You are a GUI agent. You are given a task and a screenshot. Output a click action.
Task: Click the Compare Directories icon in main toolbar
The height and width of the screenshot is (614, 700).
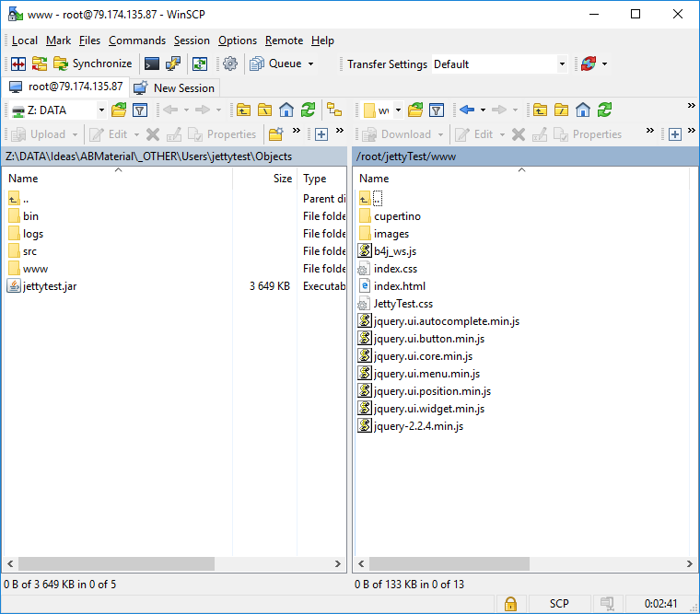[x=18, y=64]
